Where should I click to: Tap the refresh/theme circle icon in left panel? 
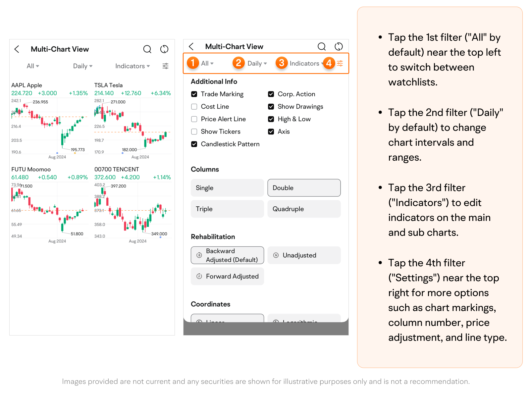[x=164, y=49]
